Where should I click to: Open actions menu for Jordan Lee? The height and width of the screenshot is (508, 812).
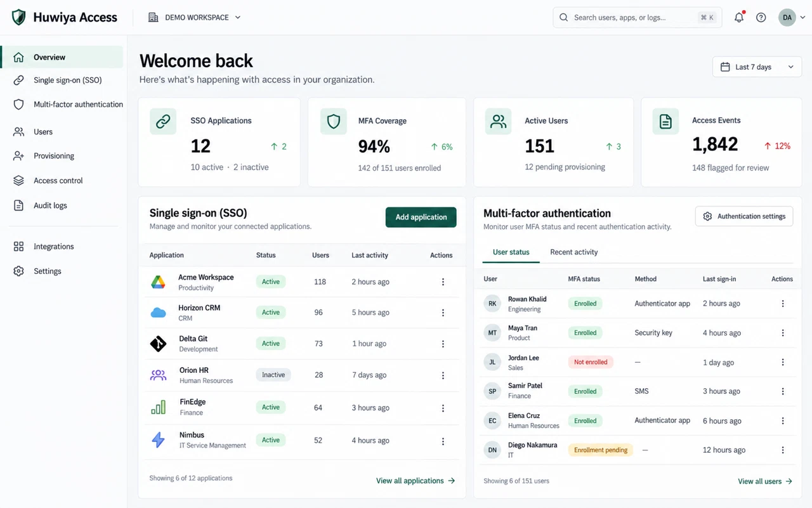pos(783,362)
